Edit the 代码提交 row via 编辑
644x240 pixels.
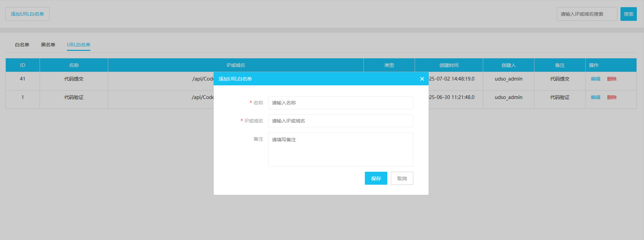[x=595, y=79]
